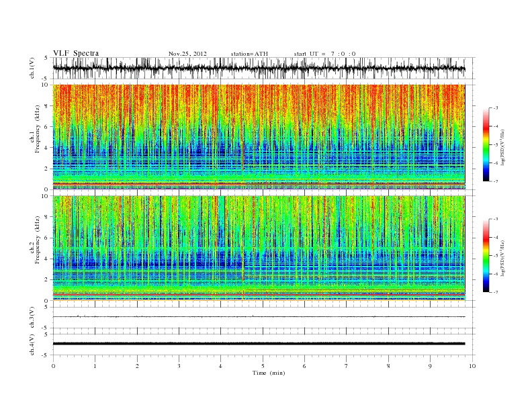Click the "ch.4(V)" axis label

(x=32, y=345)
